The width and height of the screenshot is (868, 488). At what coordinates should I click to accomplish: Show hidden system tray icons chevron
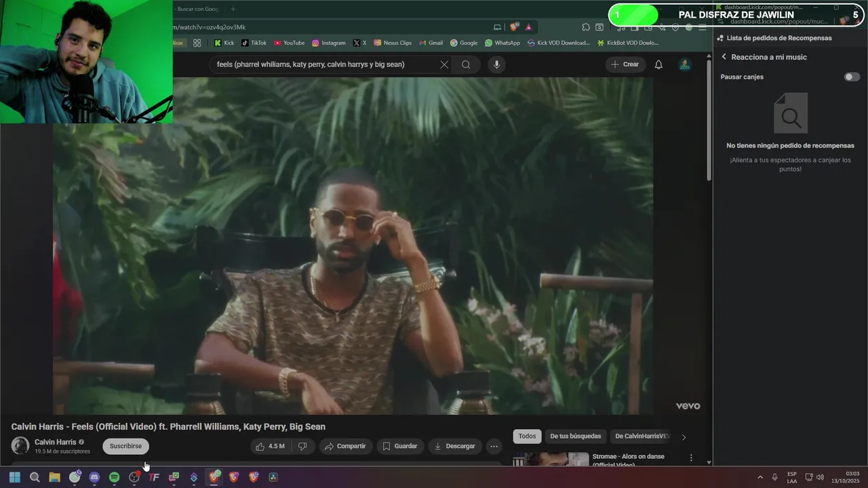(x=760, y=477)
